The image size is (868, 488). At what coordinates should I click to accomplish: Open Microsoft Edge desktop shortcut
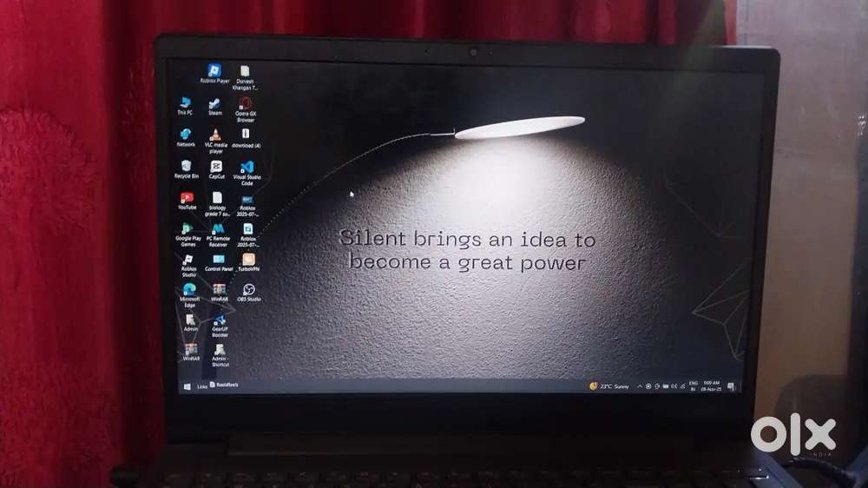[189, 295]
